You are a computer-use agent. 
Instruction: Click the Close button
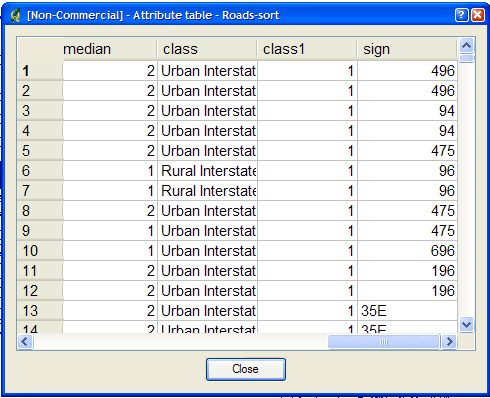coord(246,369)
